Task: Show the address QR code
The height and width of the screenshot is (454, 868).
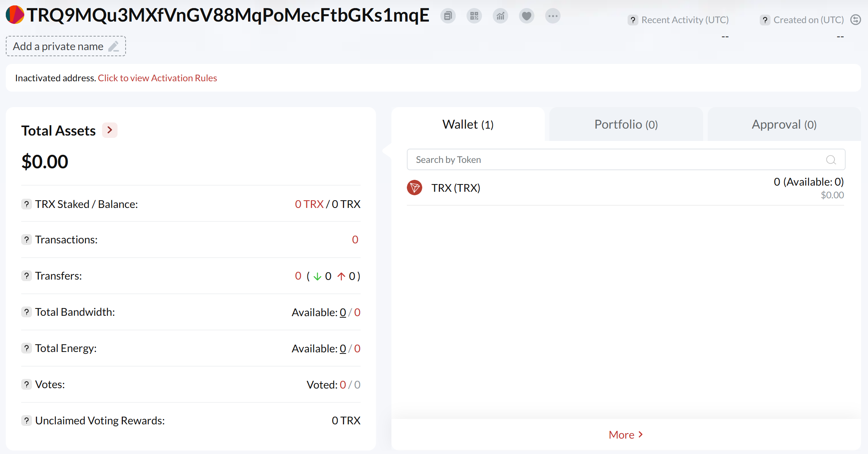Action: point(474,16)
